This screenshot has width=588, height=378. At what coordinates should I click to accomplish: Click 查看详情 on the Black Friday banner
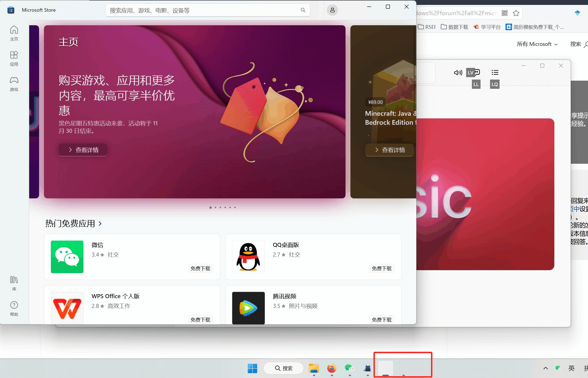pyautogui.click(x=83, y=150)
